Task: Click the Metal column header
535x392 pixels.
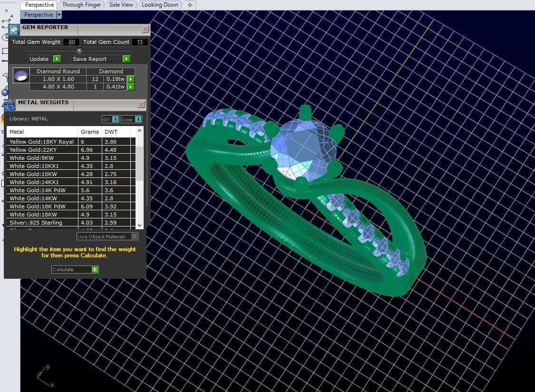Action: (42, 132)
